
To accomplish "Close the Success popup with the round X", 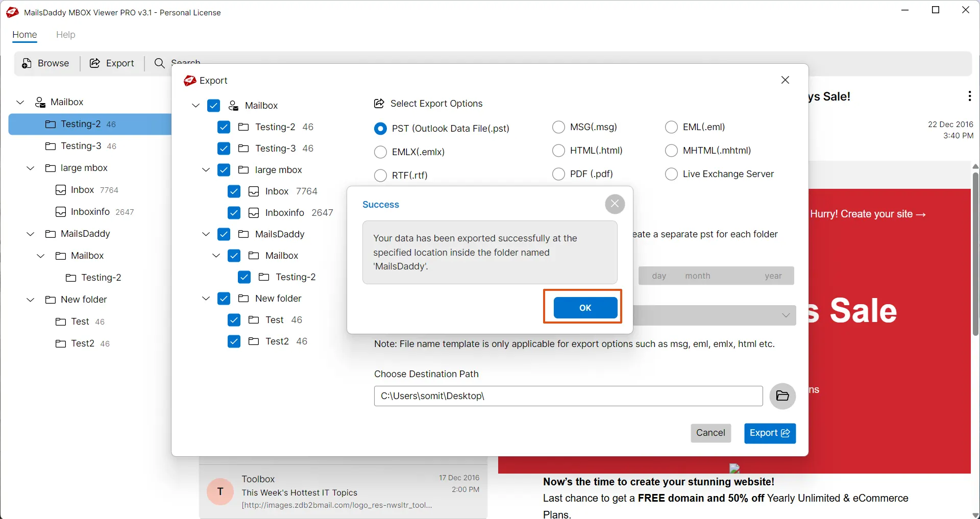I will coord(615,204).
